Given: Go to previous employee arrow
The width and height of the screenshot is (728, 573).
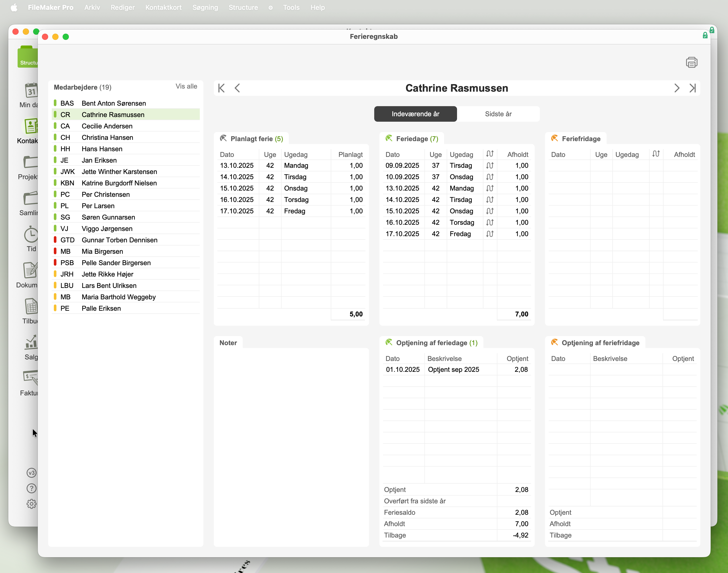Looking at the screenshot, I should pos(237,88).
